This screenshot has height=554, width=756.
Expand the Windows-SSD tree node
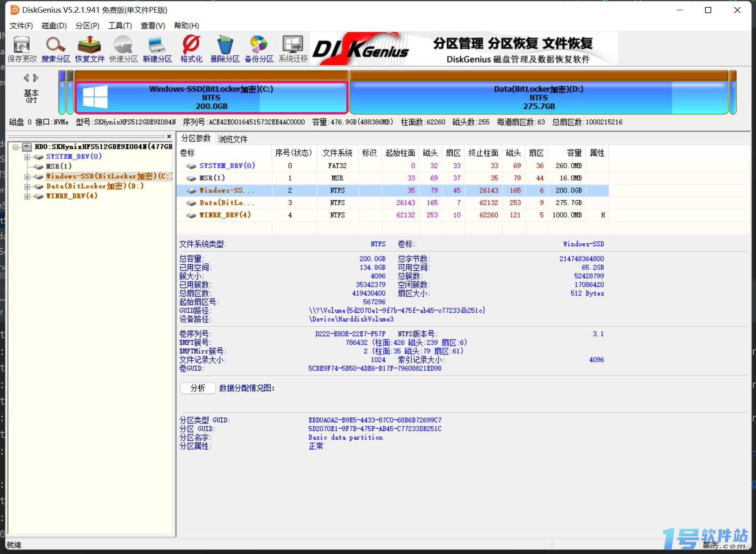click(x=27, y=176)
